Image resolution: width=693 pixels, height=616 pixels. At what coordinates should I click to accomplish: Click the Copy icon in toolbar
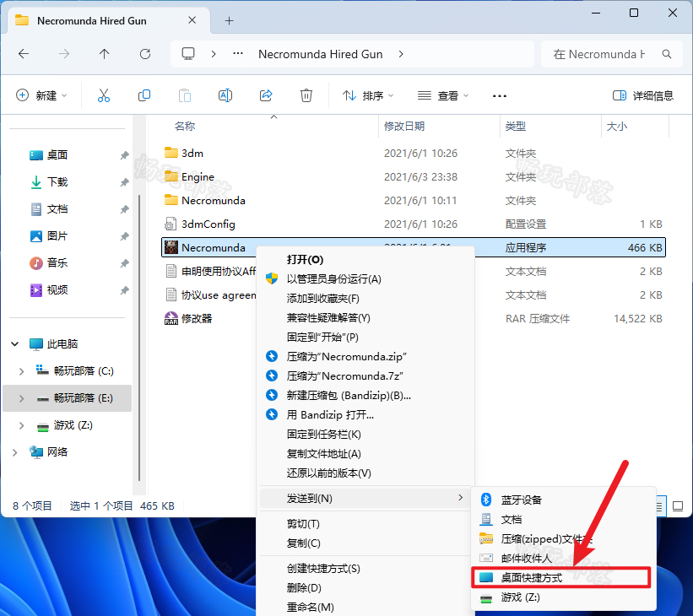pyautogui.click(x=144, y=95)
